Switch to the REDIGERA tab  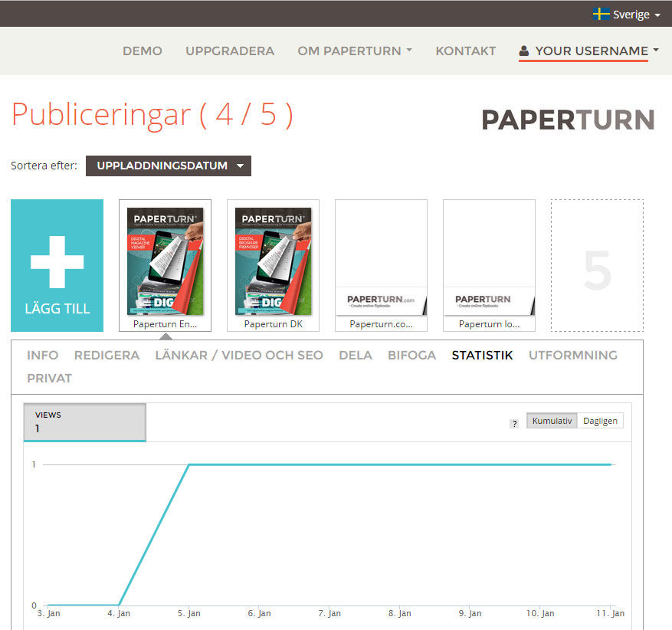coord(107,356)
